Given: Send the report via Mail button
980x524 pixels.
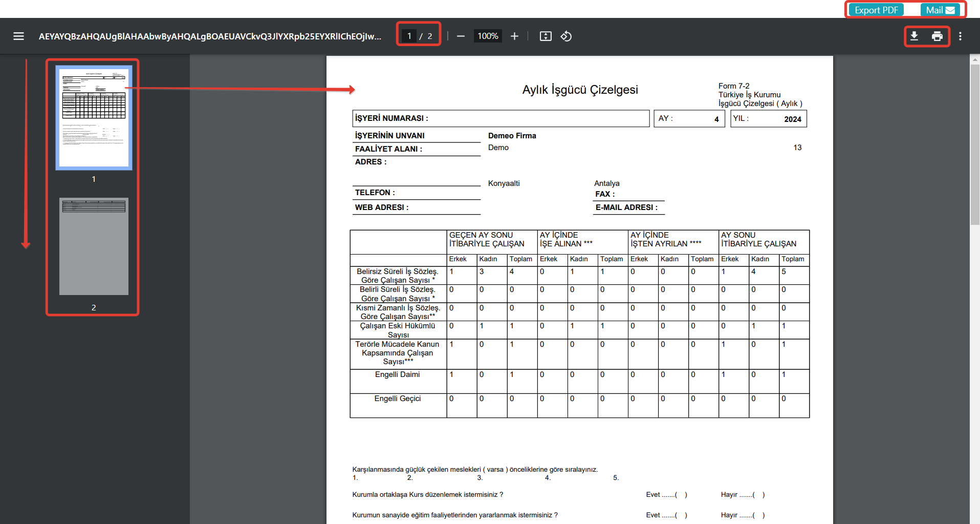Looking at the screenshot, I should click(x=940, y=10).
